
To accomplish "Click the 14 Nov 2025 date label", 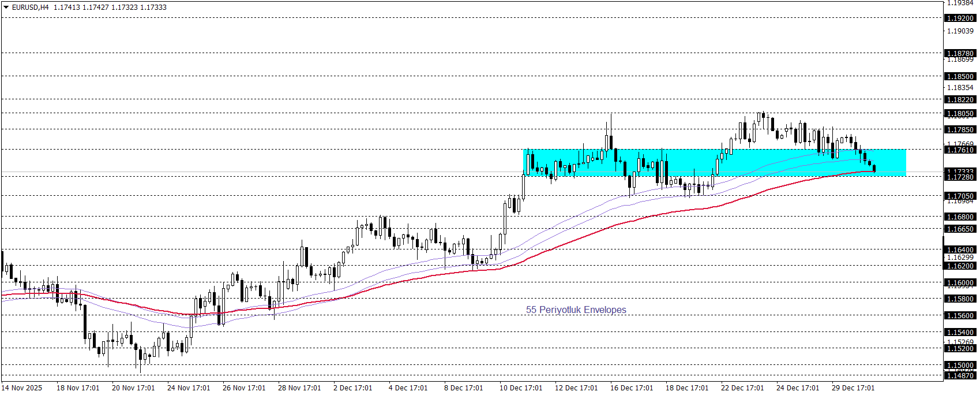I will point(22,388).
